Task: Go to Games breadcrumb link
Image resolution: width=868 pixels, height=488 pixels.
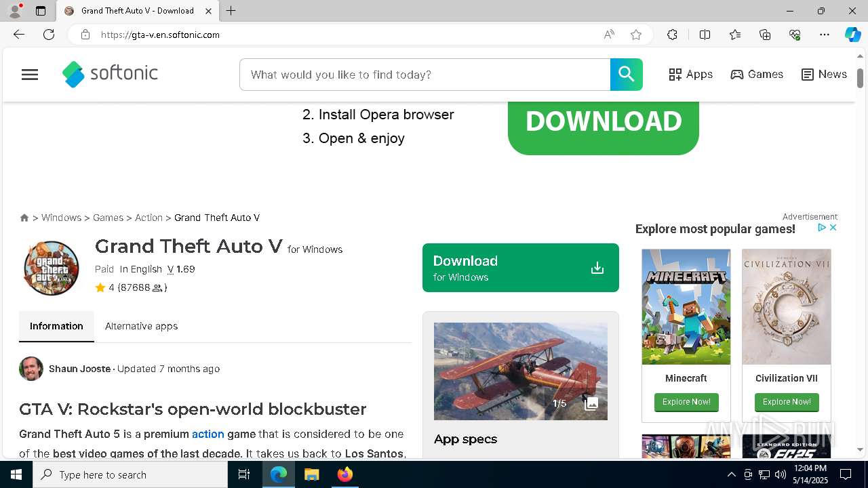Action: click(x=108, y=218)
